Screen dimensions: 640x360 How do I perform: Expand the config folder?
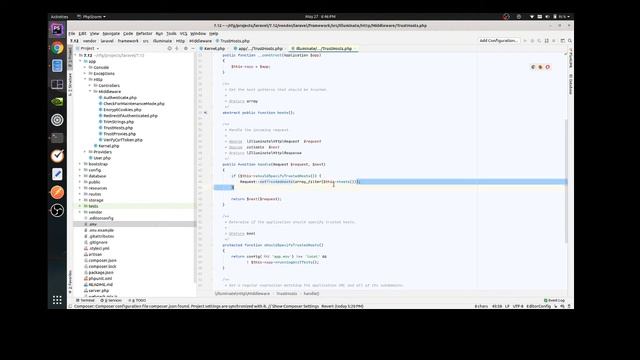click(80, 170)
